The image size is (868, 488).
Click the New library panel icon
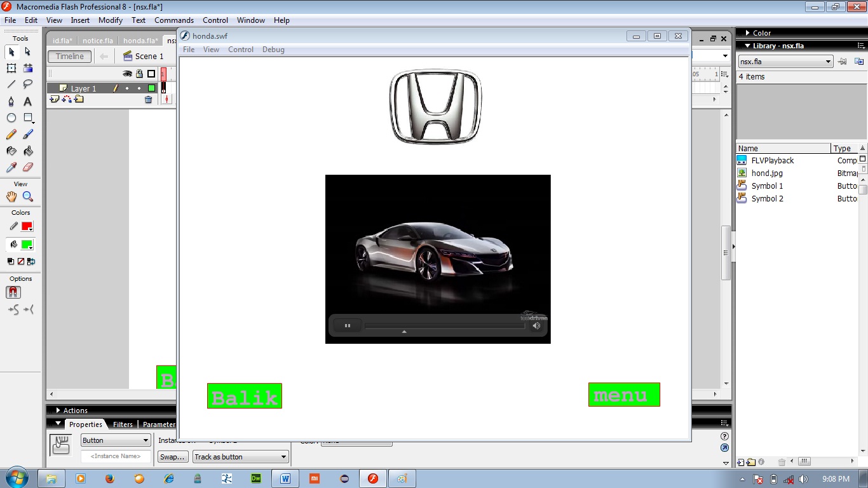click(x=859, y=62)
